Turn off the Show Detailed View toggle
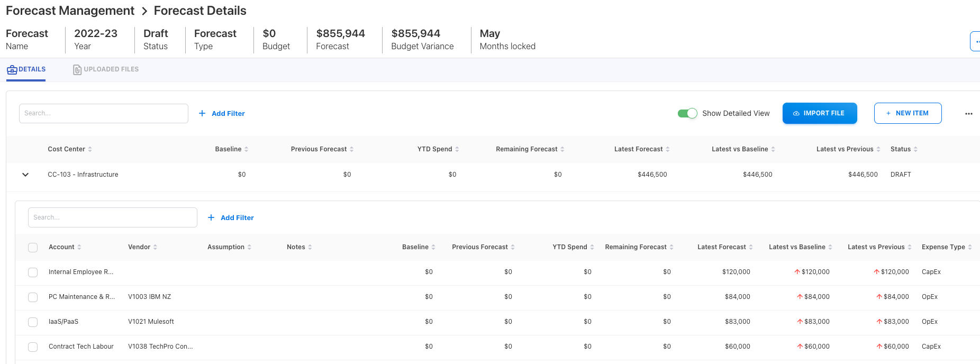Image resolution: width=980 pixels, height=364 pixels. click(x=687, y=113)
